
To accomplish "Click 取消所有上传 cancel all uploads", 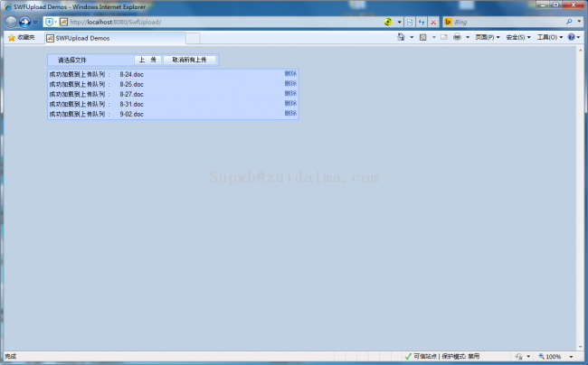I will [x=189, y=60].
